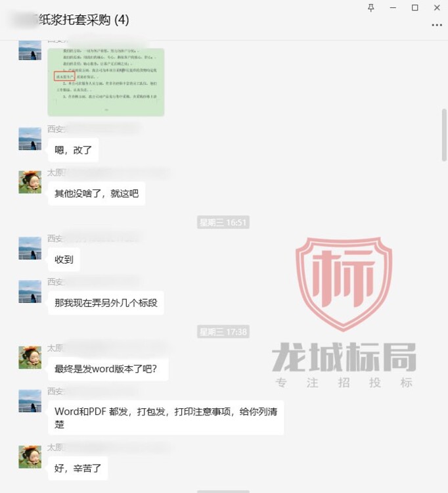
Task: Click the avatar beside "收到" message
Action: 30,248
